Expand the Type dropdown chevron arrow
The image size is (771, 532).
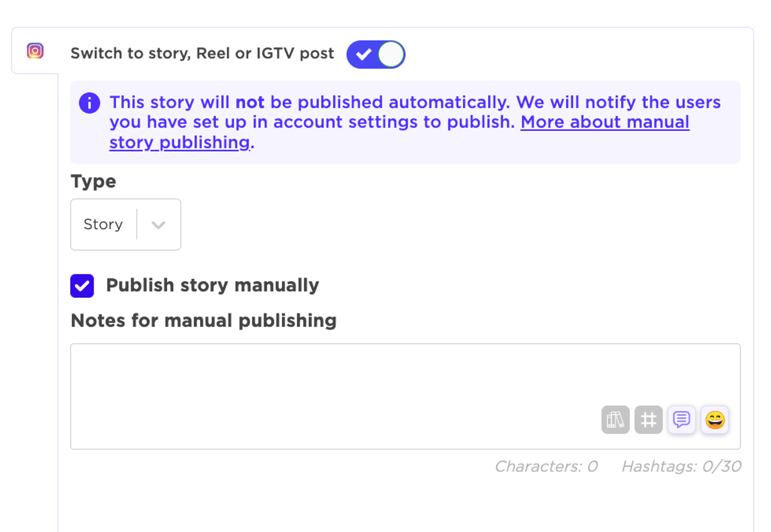click(159, 225)
